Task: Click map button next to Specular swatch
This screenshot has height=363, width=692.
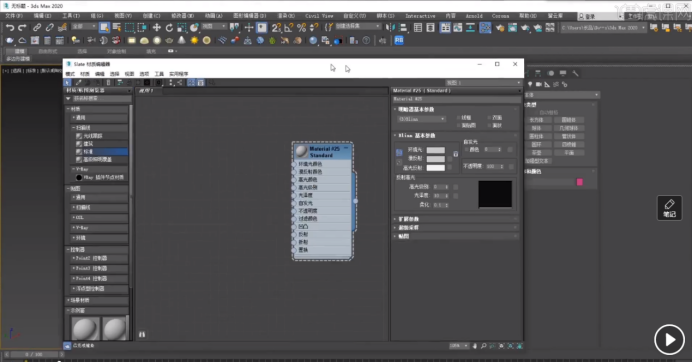Action: [x=450, y=168]
